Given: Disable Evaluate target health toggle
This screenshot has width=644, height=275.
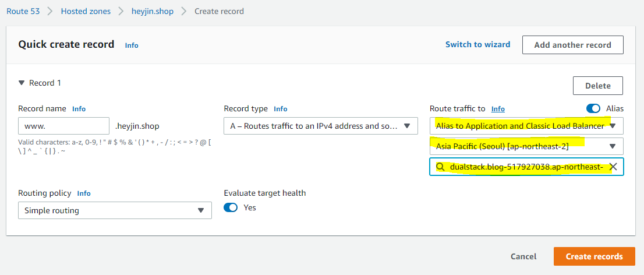Looking at the screenshot, I should 231,207.
